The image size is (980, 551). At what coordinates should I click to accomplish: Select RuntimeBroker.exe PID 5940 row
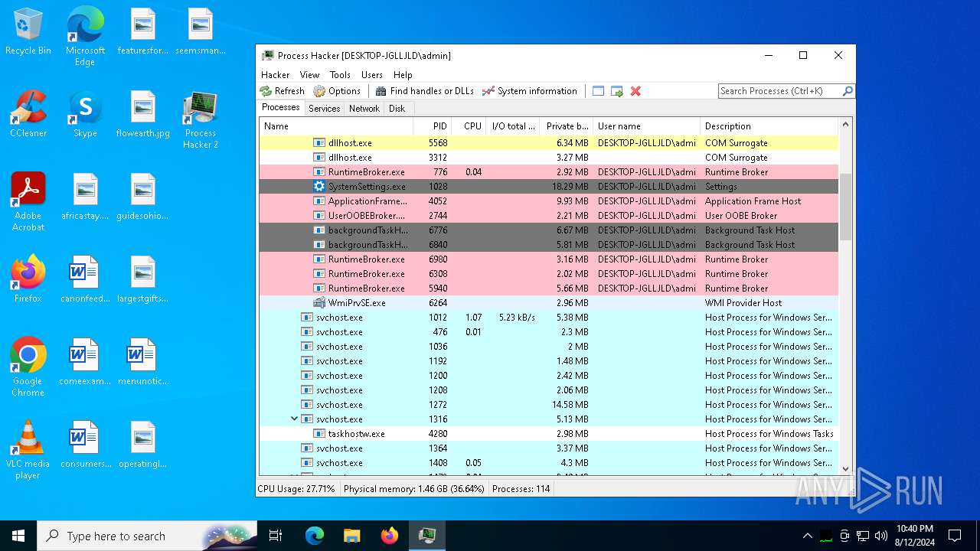pyautogui.click(x=549, y=289)
